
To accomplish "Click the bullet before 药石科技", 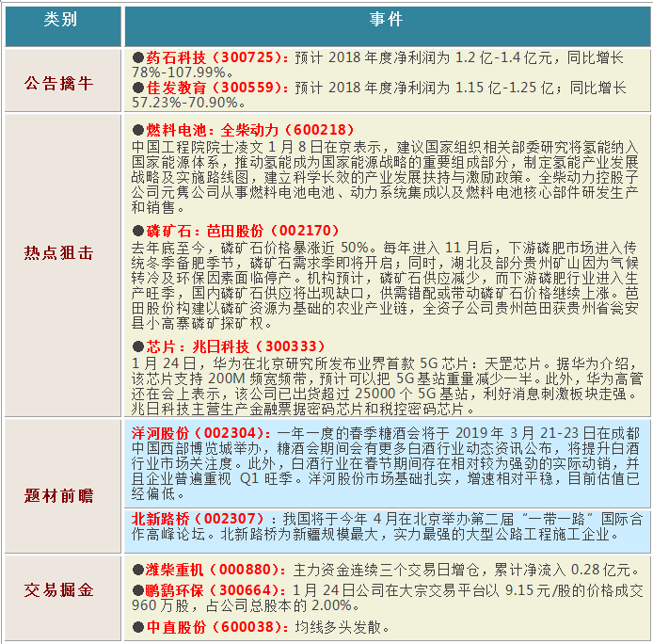I will tap(138, 57).
